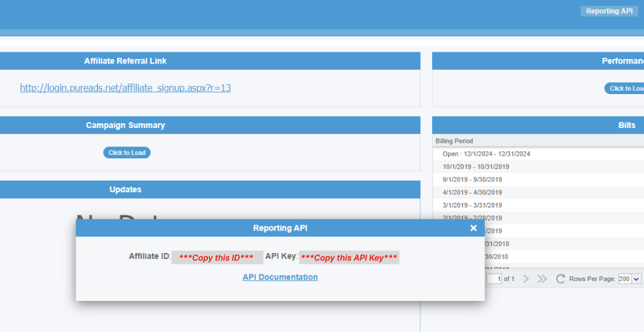This screenshot has height=332, width=644.
Task: Open the affiliate signup referral link
Action: (125, 87)
